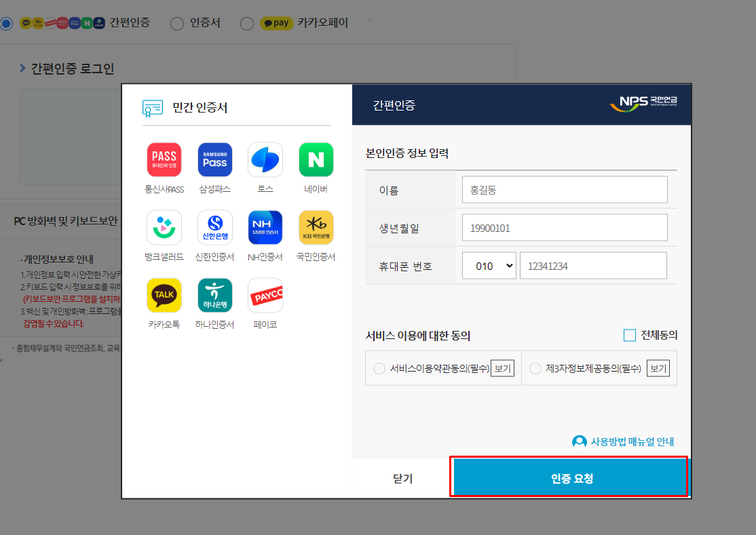Agree to 제3자정보제공동의(필수) radio

(x=535, y=368)
